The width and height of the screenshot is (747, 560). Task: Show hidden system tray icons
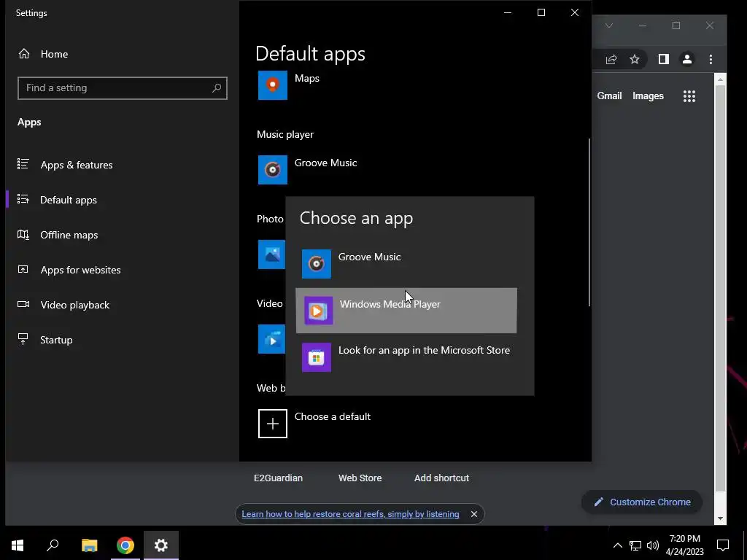(x=617, y=545)
